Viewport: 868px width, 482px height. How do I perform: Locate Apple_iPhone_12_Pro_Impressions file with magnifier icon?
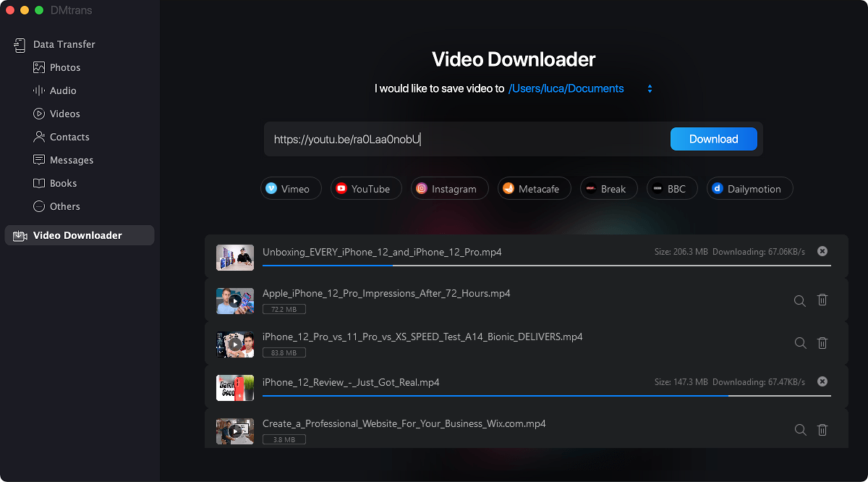(x=800, y=300)
